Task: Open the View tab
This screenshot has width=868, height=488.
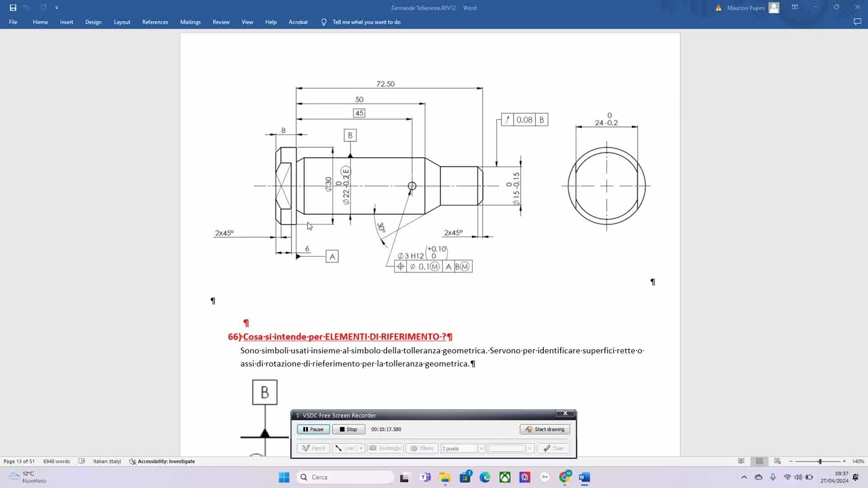Action: 248,22
